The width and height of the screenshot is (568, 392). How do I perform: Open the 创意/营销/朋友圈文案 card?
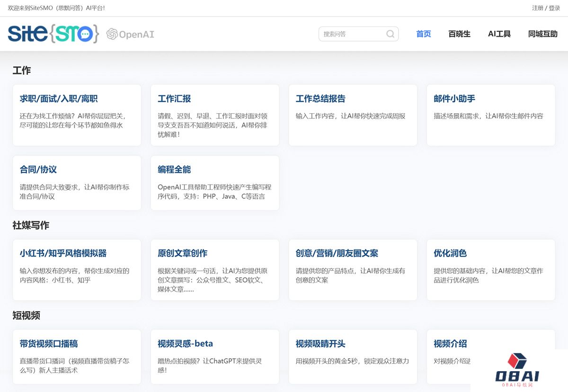point(353,270)
